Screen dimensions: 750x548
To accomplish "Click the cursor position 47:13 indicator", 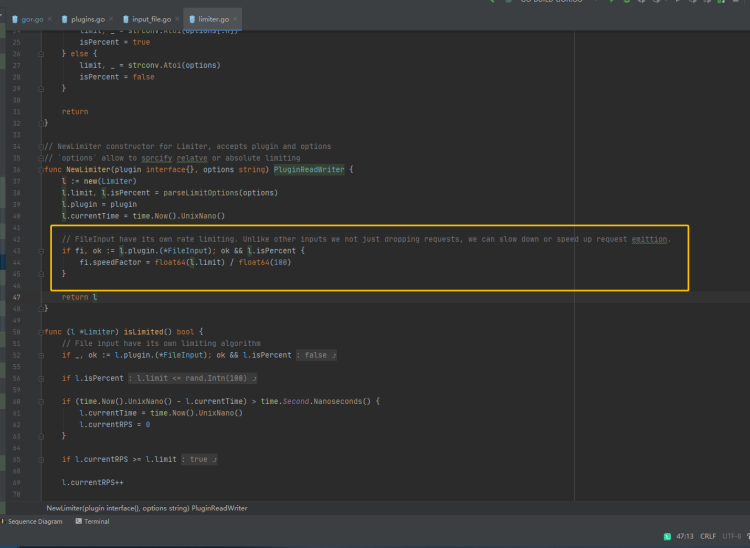I will coord(684,536).
